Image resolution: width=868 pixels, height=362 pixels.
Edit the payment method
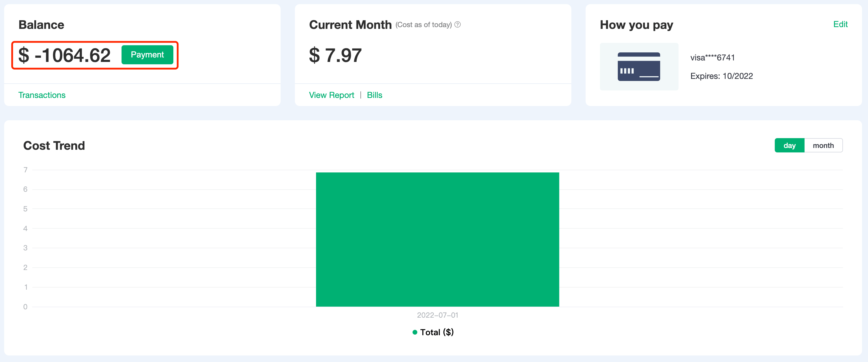click(840, 24)
